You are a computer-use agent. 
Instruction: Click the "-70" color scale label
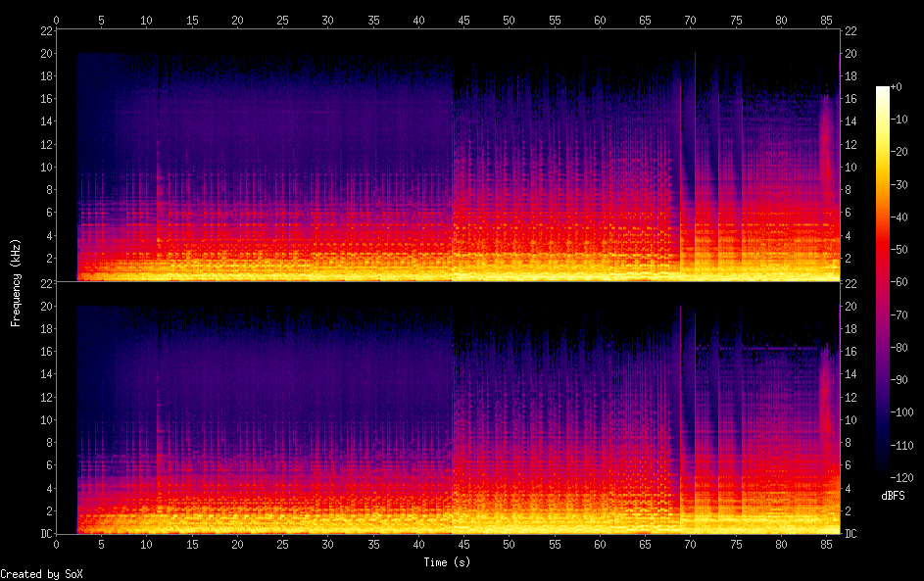[899, 315]
